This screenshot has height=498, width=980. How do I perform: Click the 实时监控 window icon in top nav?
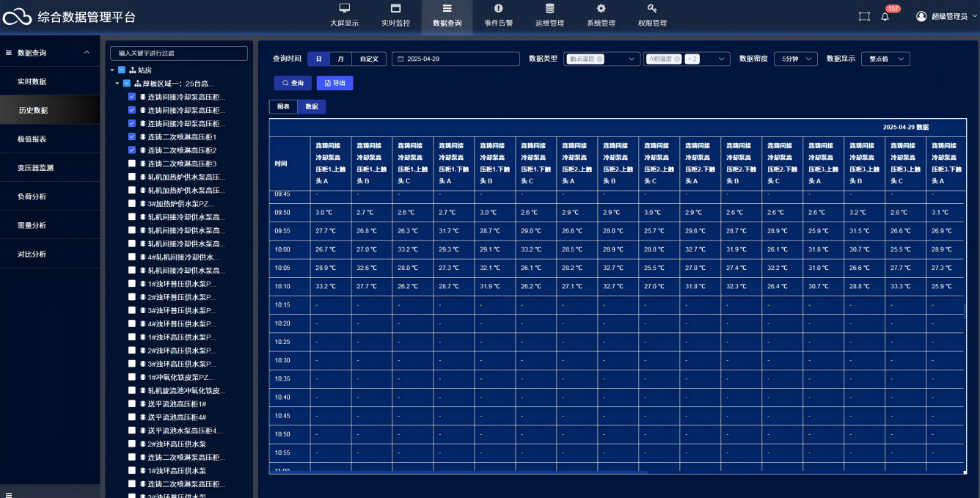[395, 8]
